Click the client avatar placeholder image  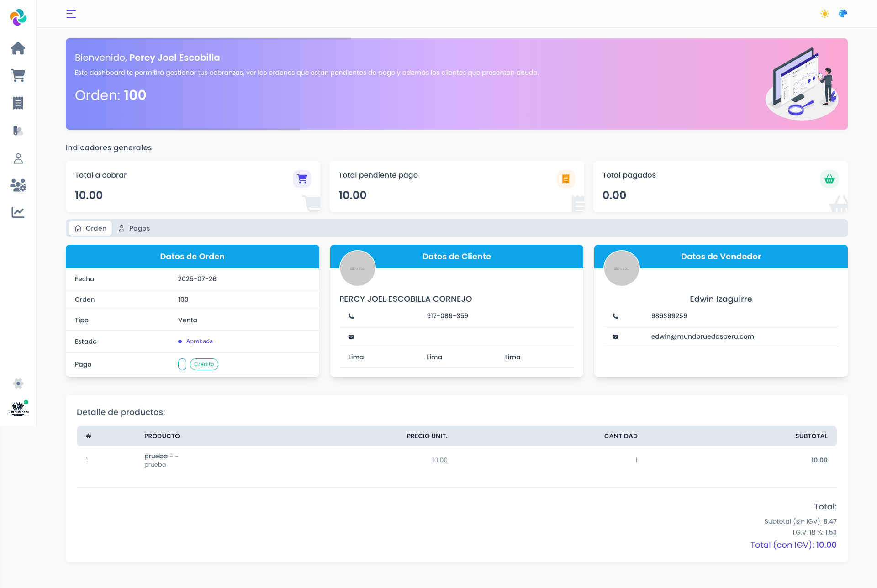click(357, 268)
